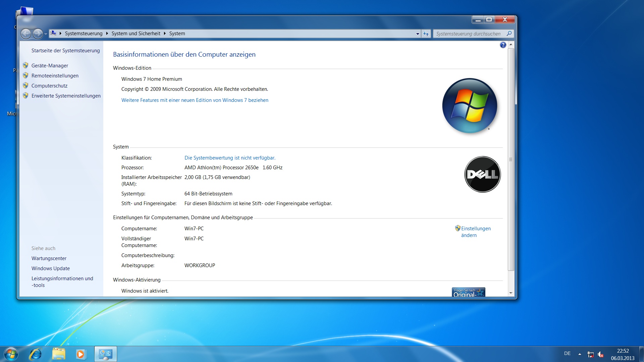The image size is (644, 362).
Task: Click the refresh button beside the address bar
Action: click(x=426, y=34)
